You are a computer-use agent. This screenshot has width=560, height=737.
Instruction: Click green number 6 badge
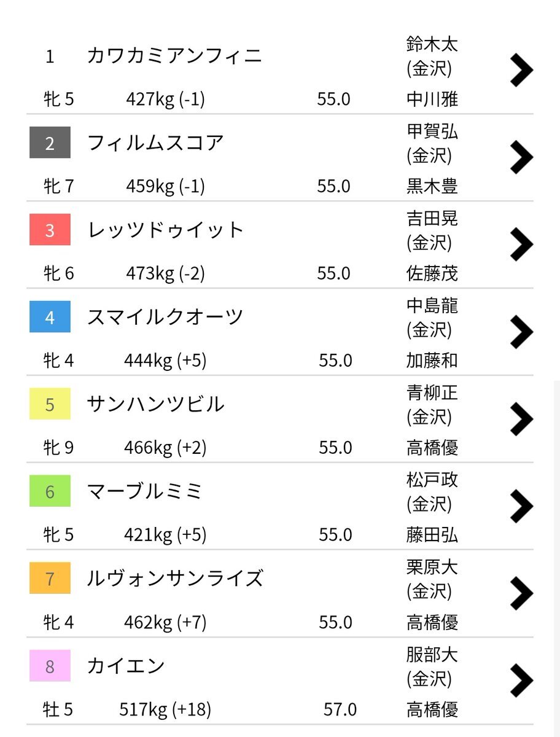coord(50,491)
